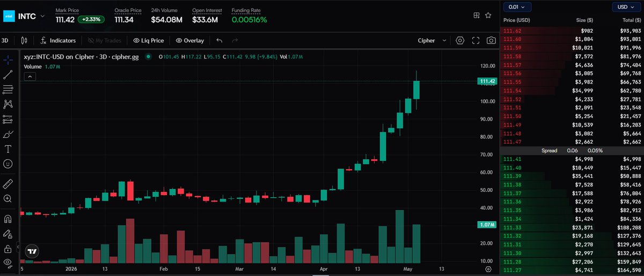Click the 111.42 current price axis label

[x=488, y=81]
